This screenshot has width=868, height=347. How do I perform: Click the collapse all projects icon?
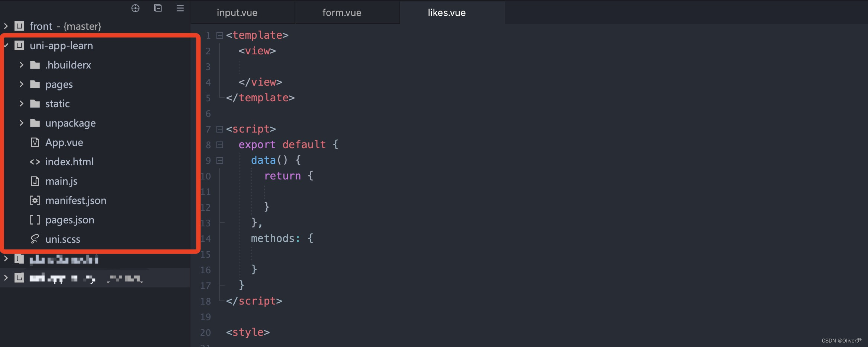coord(158,8)
